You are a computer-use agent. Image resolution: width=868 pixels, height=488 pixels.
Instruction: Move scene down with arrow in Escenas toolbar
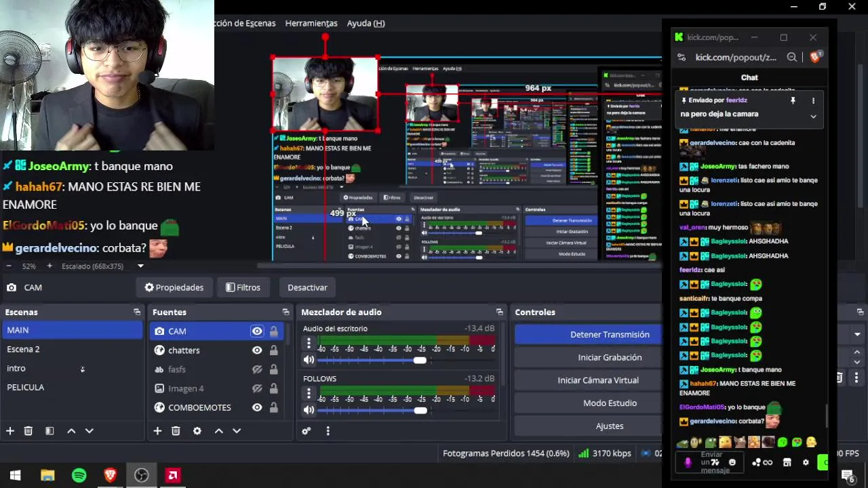[89, 431]
